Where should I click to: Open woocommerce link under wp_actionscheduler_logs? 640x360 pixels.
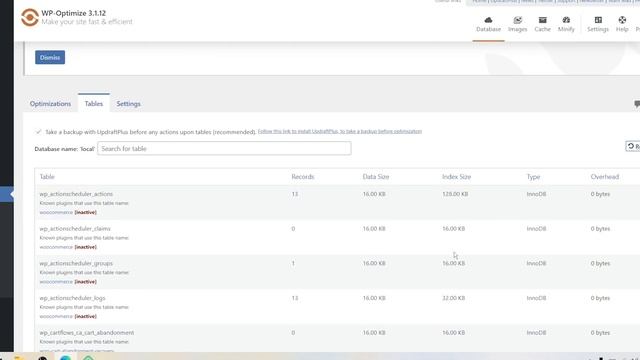[x=56, y=316]
